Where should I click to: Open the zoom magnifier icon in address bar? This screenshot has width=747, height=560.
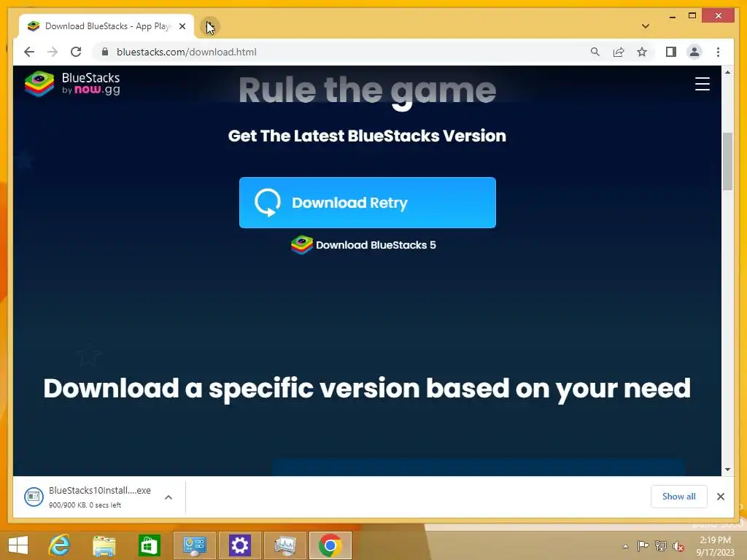click(x=595, y=52)
